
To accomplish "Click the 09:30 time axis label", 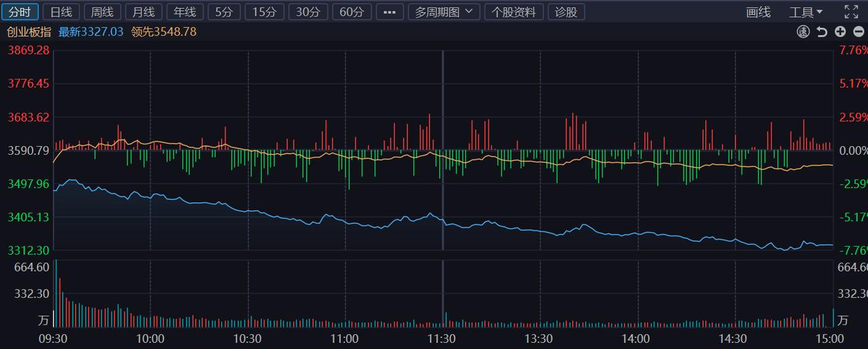I will pos(52,338).
